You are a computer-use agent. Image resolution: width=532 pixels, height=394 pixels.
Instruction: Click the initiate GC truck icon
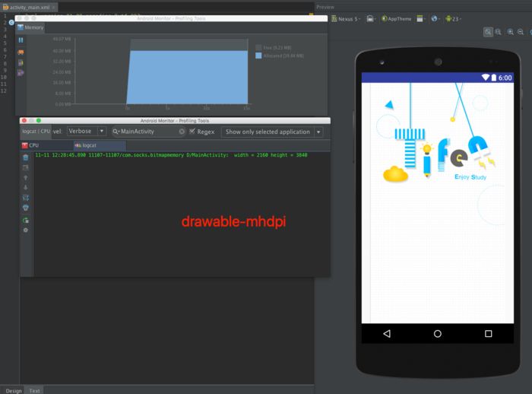click(x=21, y=52)
